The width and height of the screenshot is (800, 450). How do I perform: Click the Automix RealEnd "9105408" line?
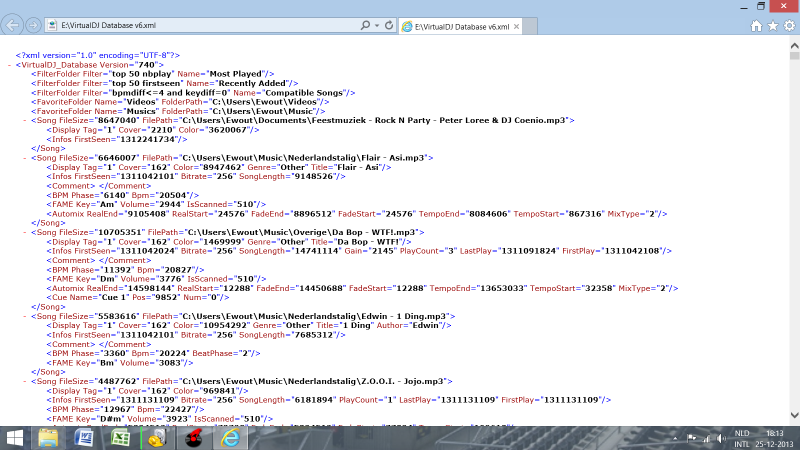click(357, 214)
